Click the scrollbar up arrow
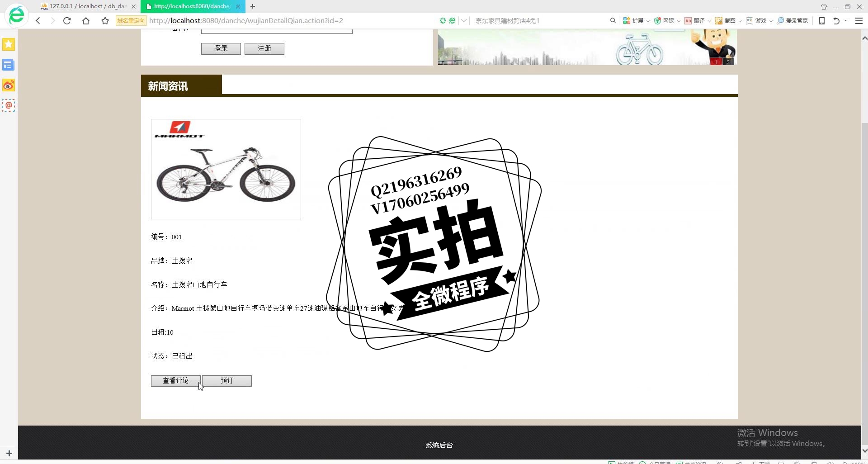The width and height of the screenshot is (868, 464). pos(864,38)
